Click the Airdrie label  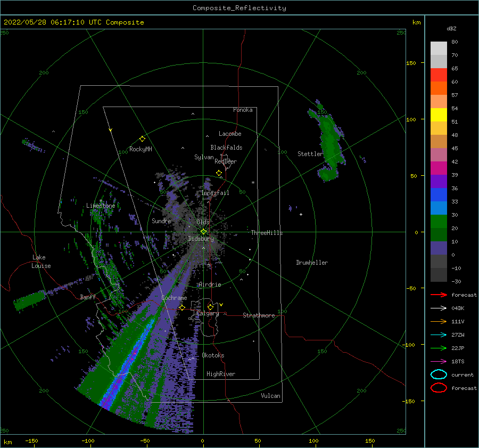[210, 284]
